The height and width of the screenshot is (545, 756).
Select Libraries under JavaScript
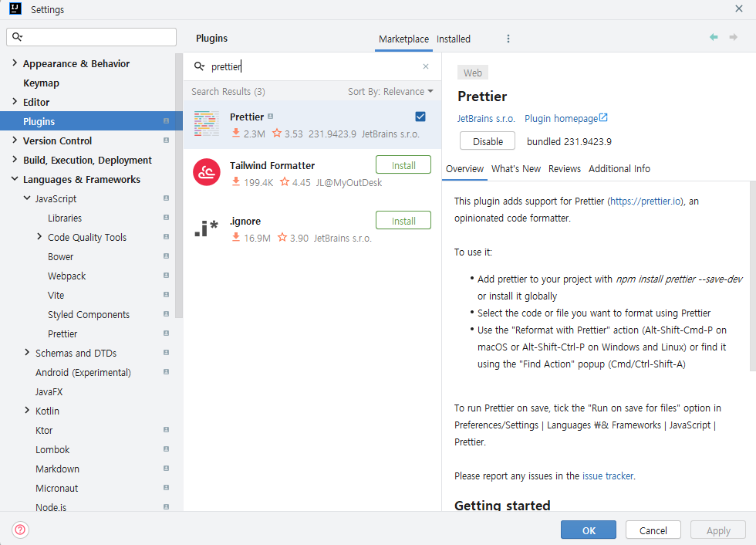pos(65,218)
